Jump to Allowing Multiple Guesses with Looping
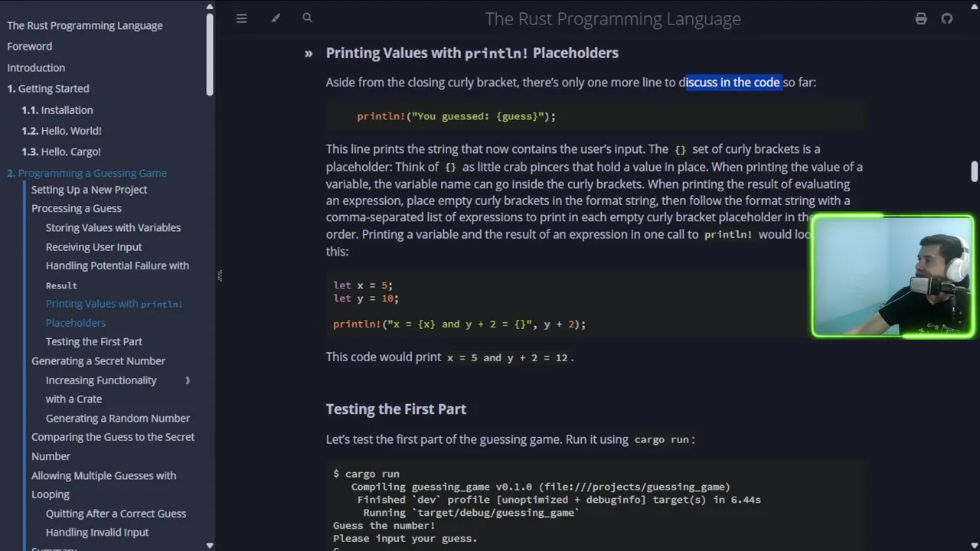Screen dimensions: 980x551 click(104, 484)
